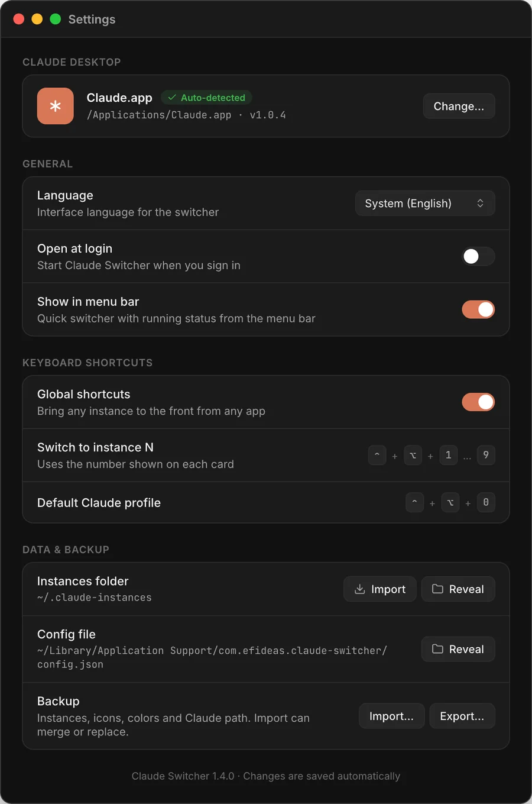Disable the Show in menu bar toggle
This screenshot has width=532, height=804.
coord(478,309)
